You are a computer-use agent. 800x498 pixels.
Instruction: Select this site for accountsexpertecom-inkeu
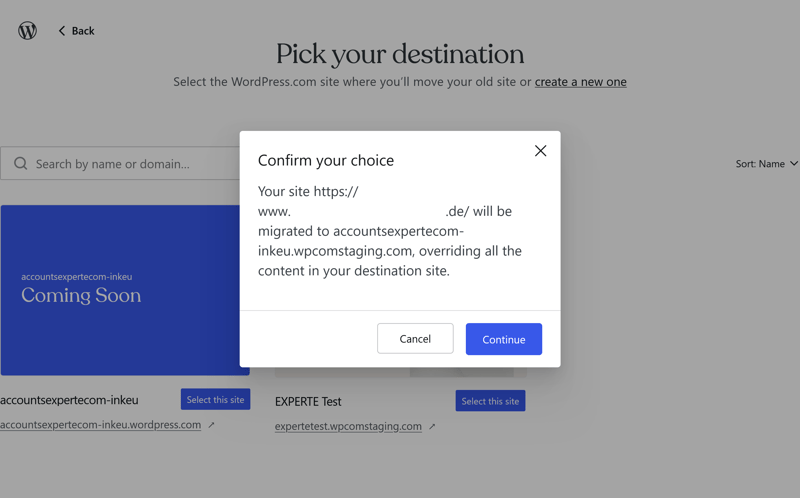point(215,400)
